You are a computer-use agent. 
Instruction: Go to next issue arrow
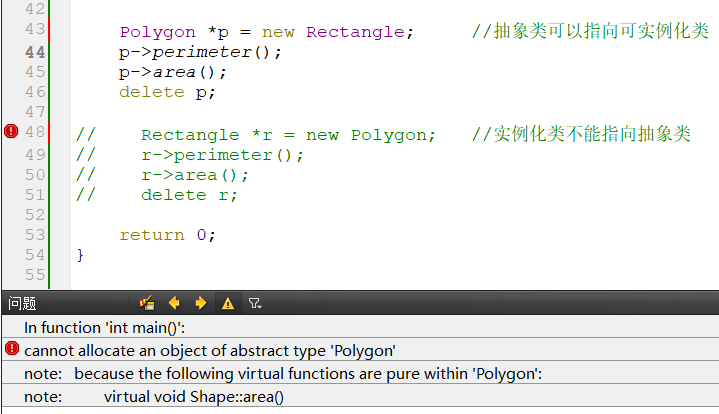pyautogui.click(x=200, y=303)
